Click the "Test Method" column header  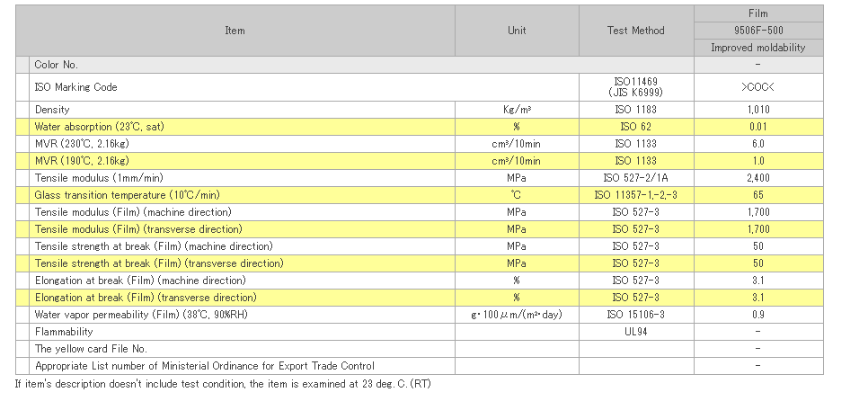(x=635, y=31)
